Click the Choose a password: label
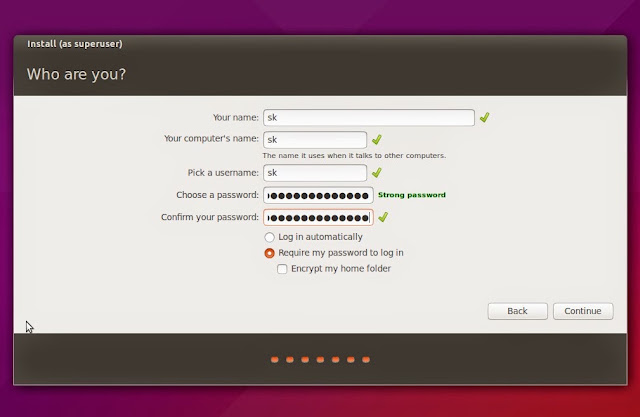Screen dimensions: 640x417 (217, 195)
